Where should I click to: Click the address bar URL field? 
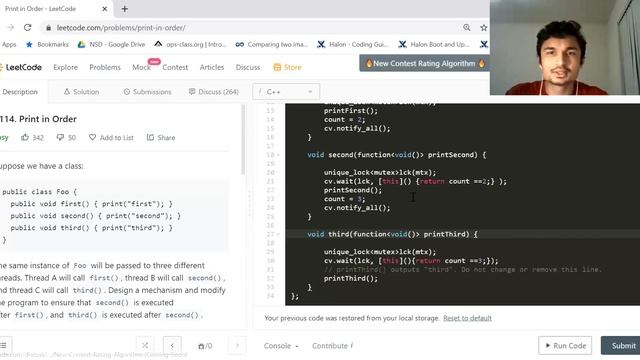pyautogui.click(x=253, y=28)
